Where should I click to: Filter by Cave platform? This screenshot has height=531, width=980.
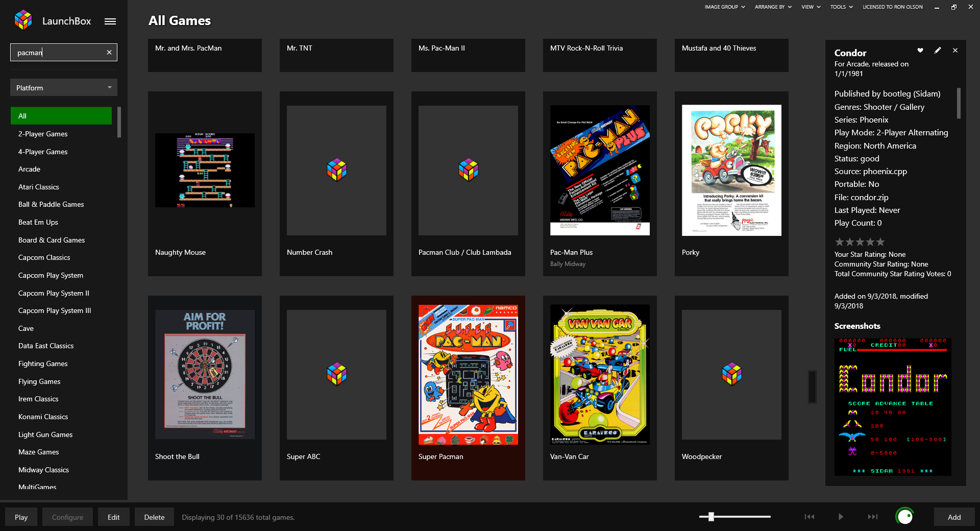tap(26, 328)
